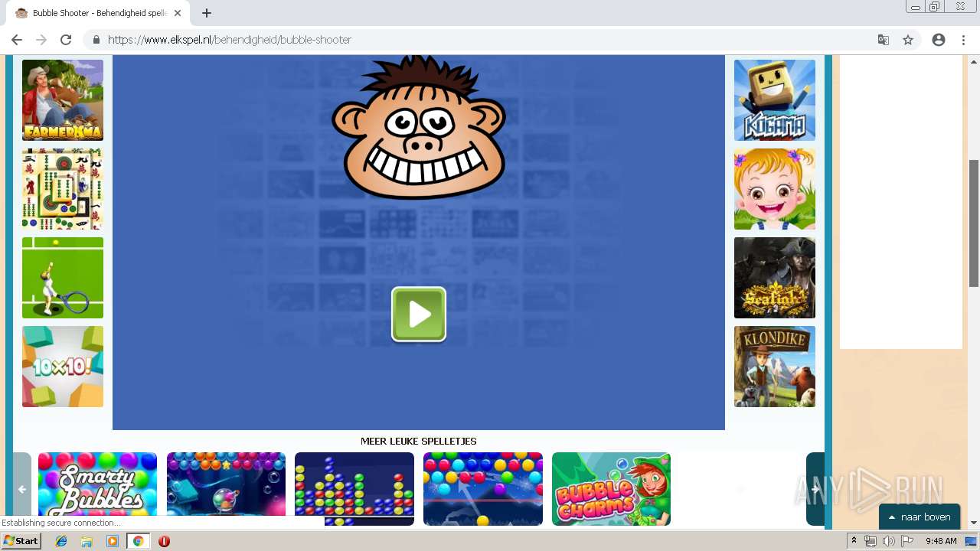Select the Bubble Shooter browser tab
980x551 pixels.
click(x=97, y=13)
